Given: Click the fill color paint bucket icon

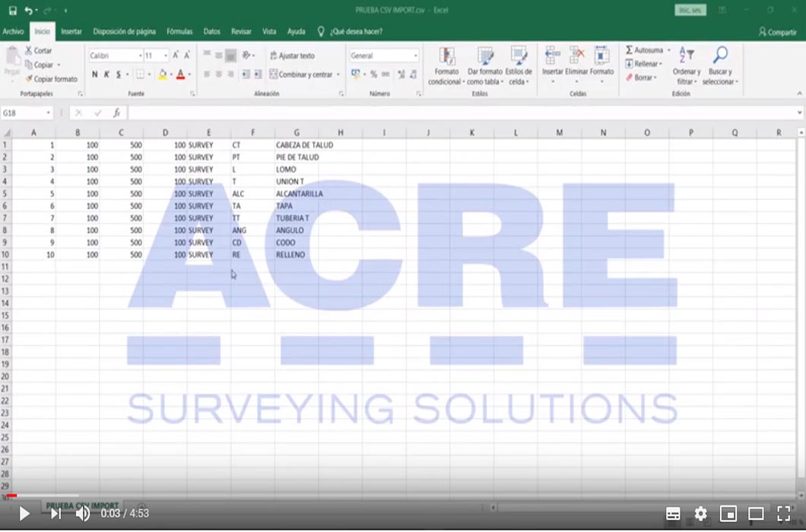Looking at the screenshot, I should click(163, 74).
